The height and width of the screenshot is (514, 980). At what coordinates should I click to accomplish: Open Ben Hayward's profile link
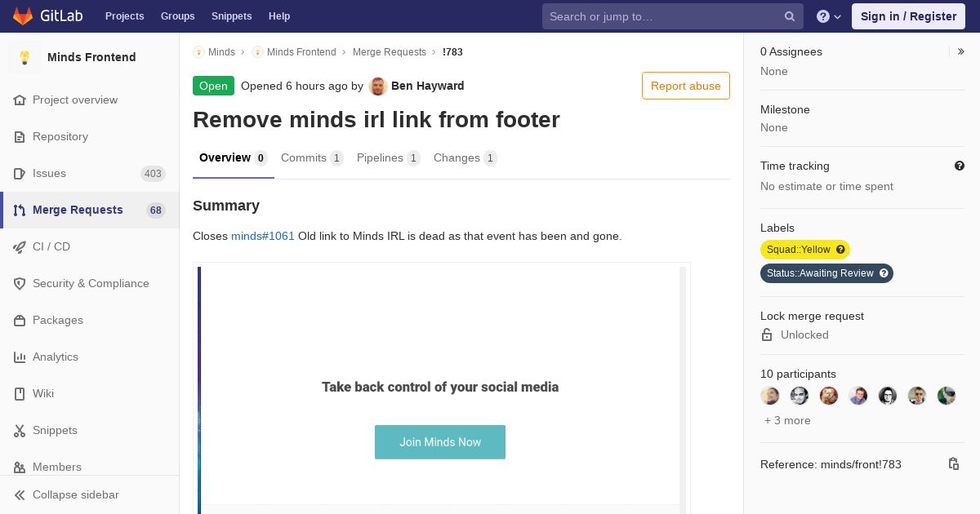click(428, 86)
